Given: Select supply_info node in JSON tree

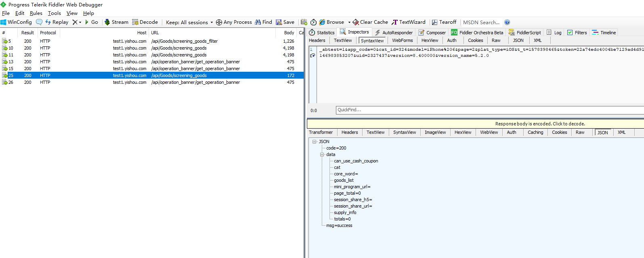Looking at the screenshot, I should coord(345,212).
